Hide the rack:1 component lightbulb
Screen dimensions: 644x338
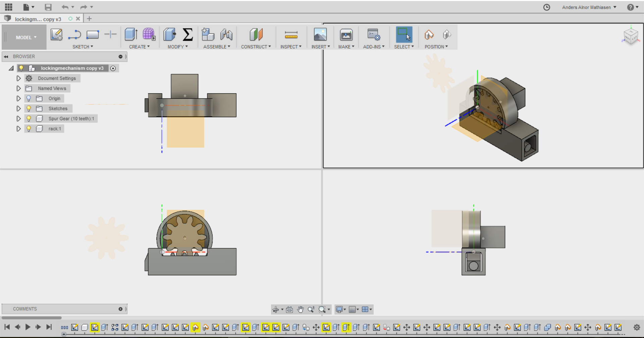pyautogui.click(x=29, y=129)
